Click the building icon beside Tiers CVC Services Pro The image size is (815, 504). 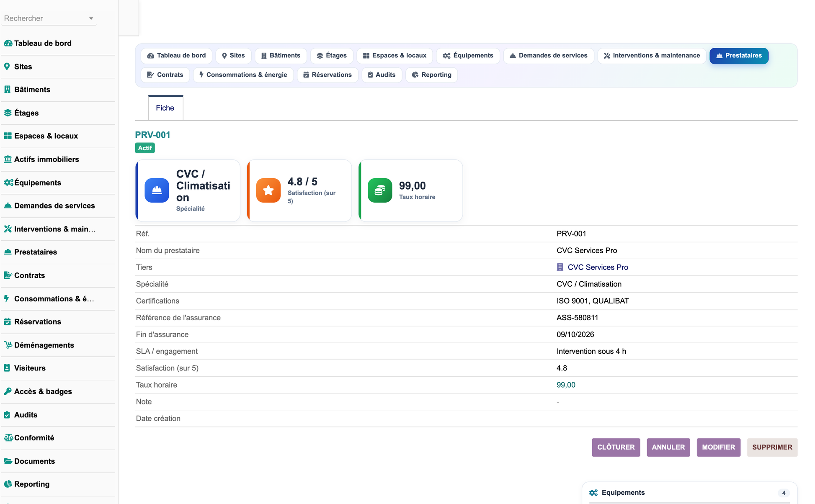point(560,267)
